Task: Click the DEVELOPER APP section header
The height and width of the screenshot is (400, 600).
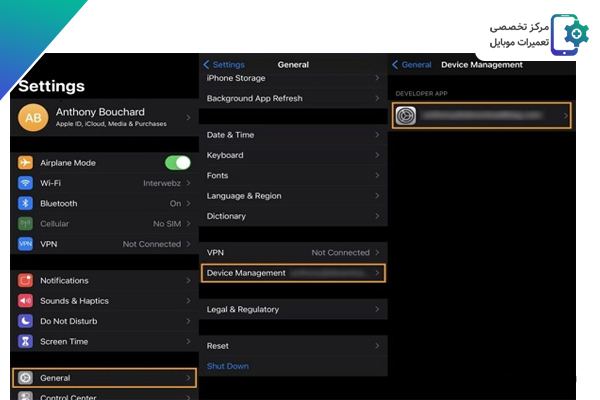Action: (x=421, y=93)
